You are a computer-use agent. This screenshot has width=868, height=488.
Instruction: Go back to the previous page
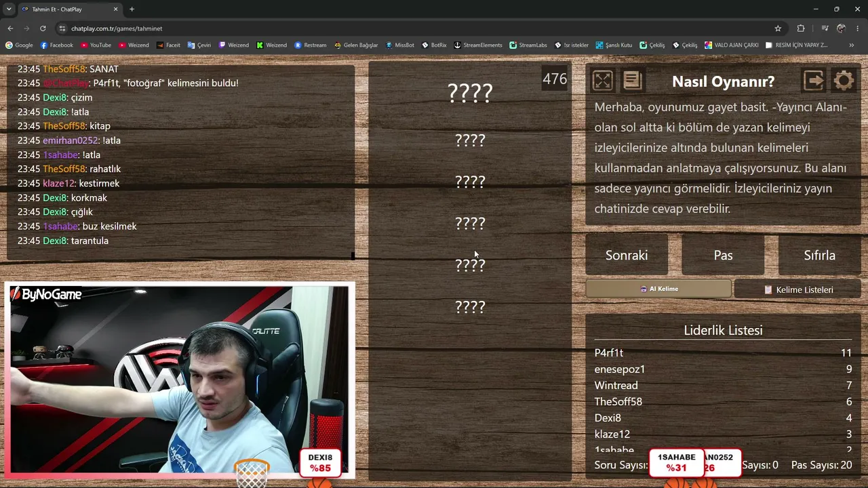pyautogui.click(x=10, y=28)
